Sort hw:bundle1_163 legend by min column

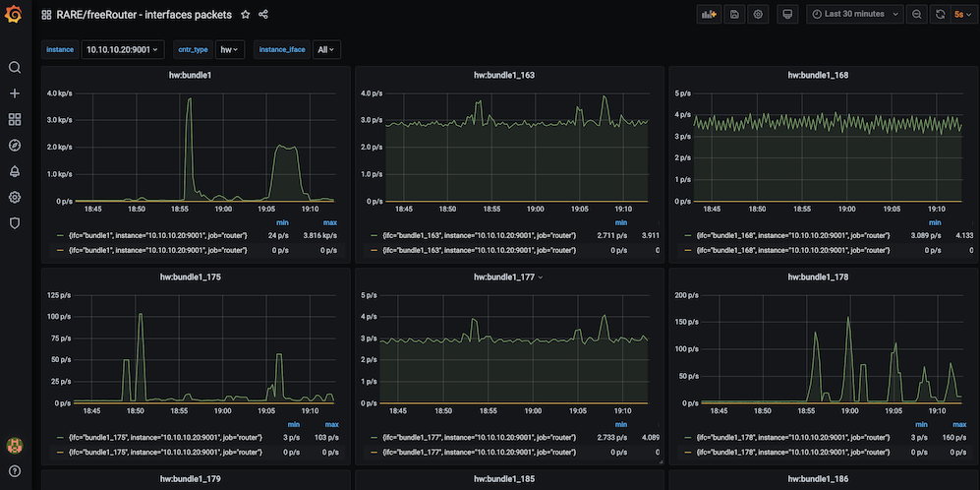coord(620,222)
